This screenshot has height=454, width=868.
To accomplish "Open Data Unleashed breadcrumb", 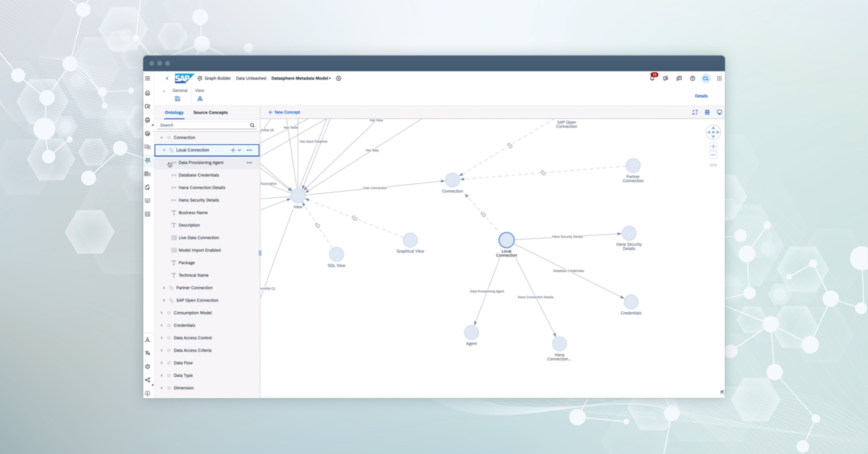I will 251,79.
